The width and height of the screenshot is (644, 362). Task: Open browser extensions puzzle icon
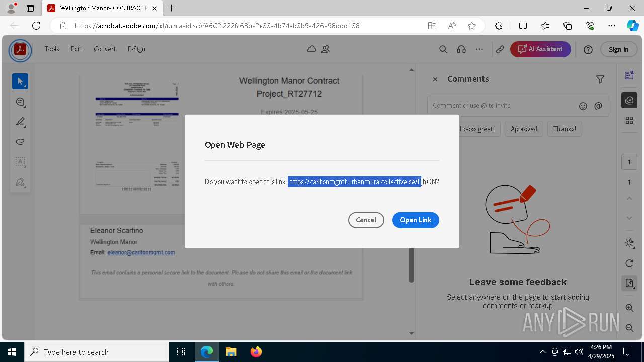499,26
